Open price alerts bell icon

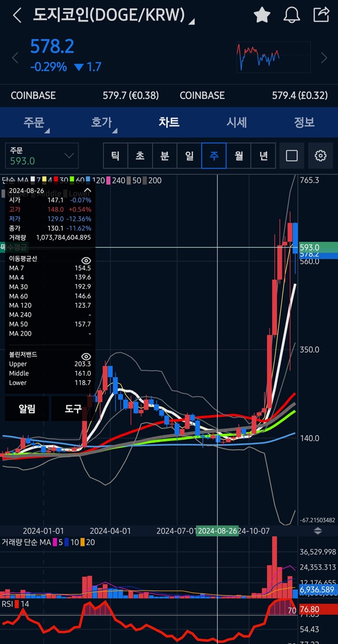pos(292,15)
